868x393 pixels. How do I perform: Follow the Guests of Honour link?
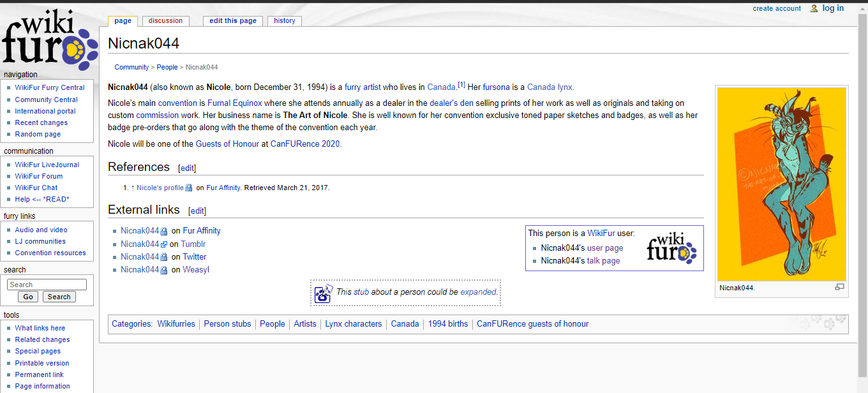227,144
